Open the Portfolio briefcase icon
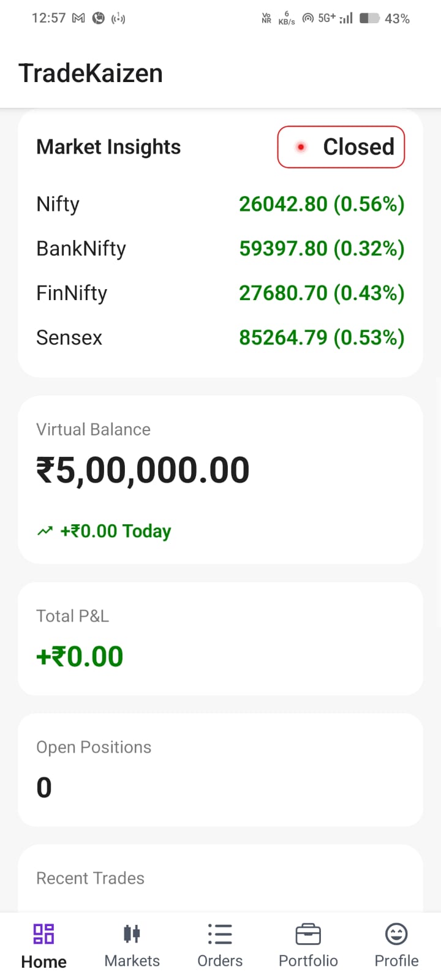441x980 pixels. [308, 934]
